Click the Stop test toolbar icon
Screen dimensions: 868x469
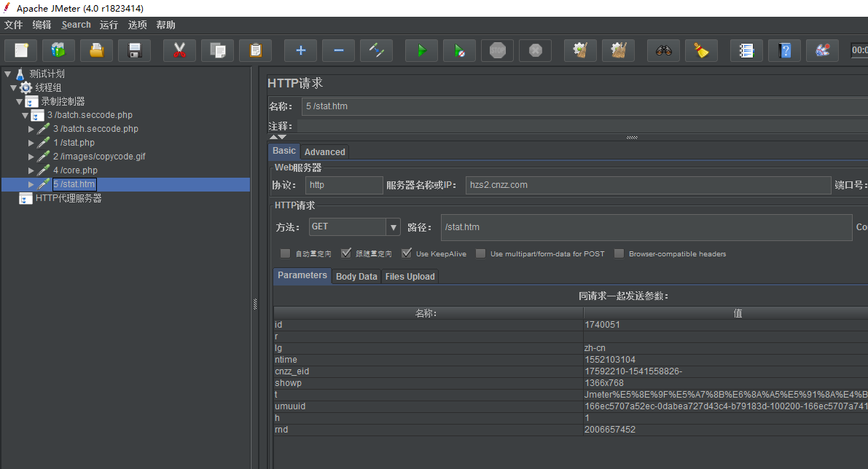pyautogui.click(x=497, y=50)
